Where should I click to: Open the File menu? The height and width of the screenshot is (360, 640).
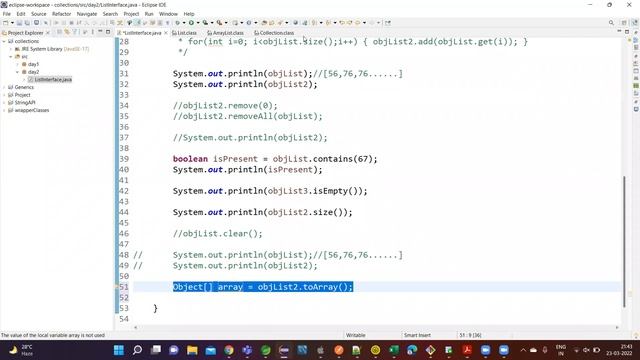tap(7, 14)
